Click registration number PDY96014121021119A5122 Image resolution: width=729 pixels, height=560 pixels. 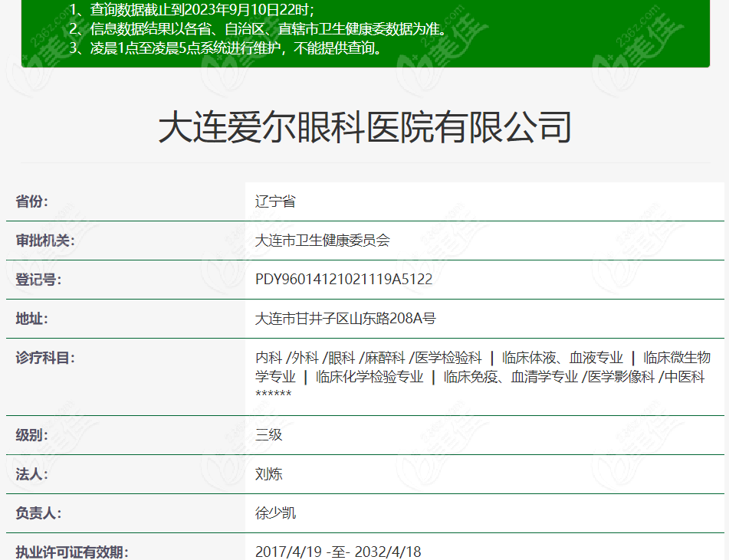[343, 280]
